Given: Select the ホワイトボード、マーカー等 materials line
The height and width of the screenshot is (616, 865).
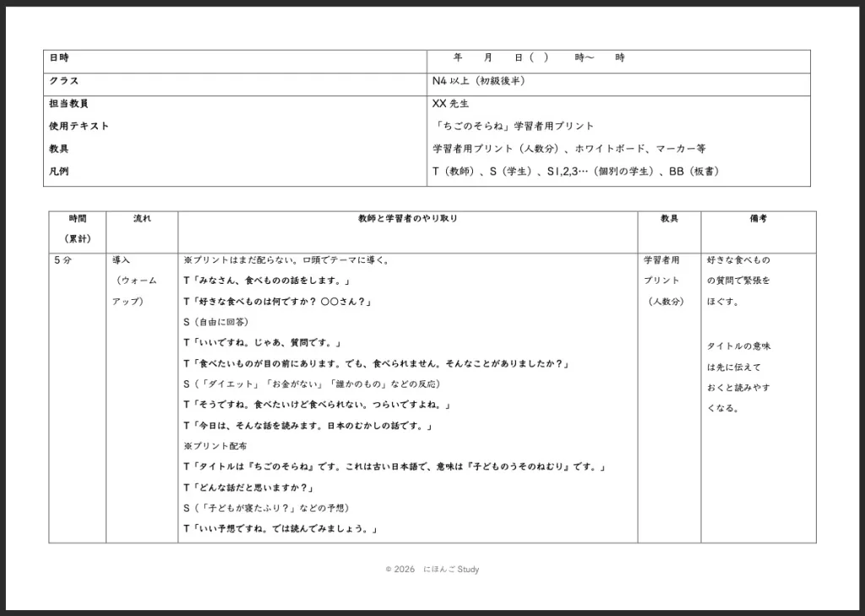Looking at the screenshot, I should (x=569, y=150).
